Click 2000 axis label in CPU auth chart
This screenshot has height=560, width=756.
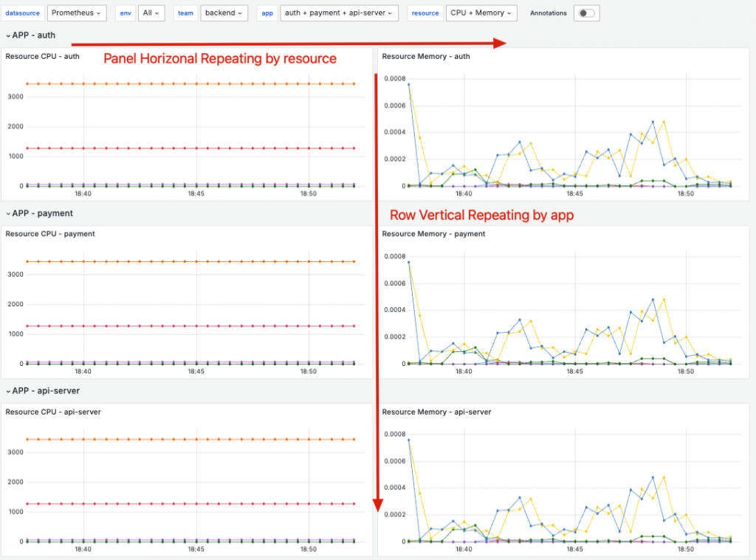pyautogui.click(x=16, y=126)
